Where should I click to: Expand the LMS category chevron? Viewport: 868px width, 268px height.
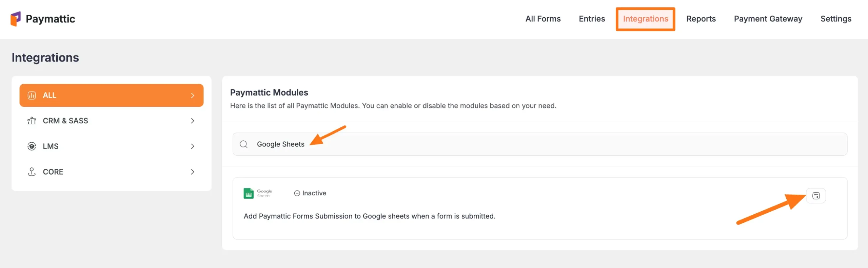(x=192, y=146)
